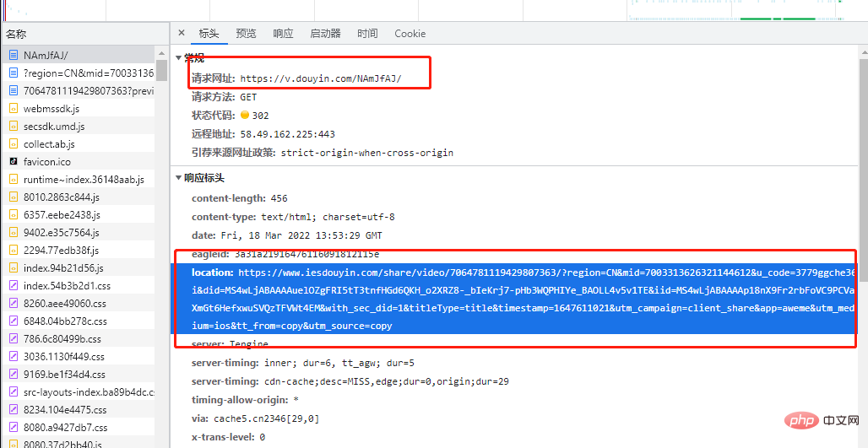Click stylesheet icon of 8080.a9427db7.css
Viewport: 868px width, 448px height.
click(x=14, y=427)
